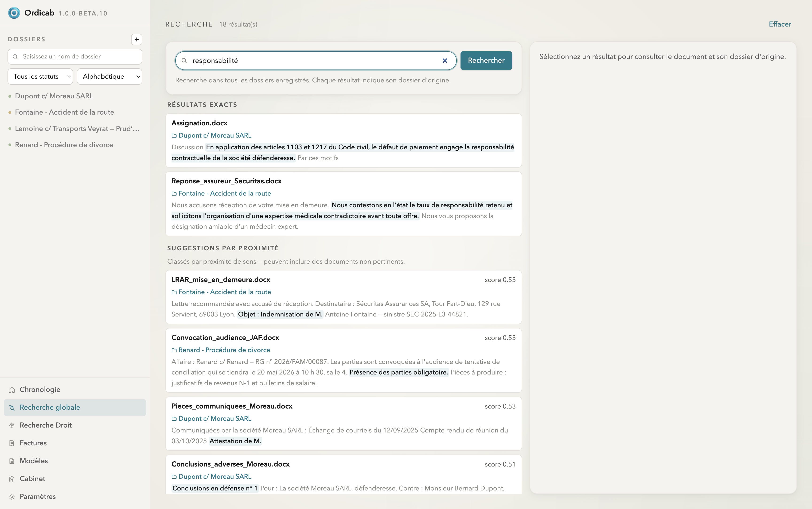
Task: Click the Chronologie home icon
Action: [12, 390]
